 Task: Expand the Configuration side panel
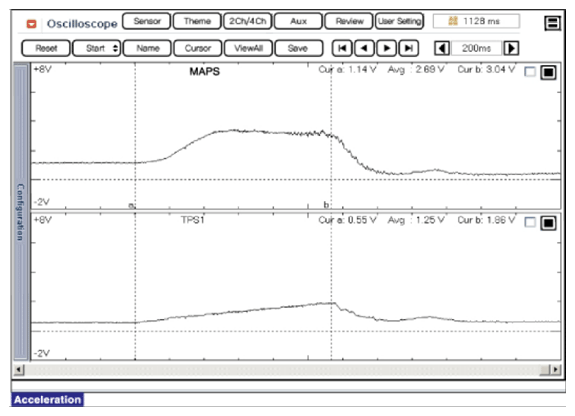tap(21, 212)
